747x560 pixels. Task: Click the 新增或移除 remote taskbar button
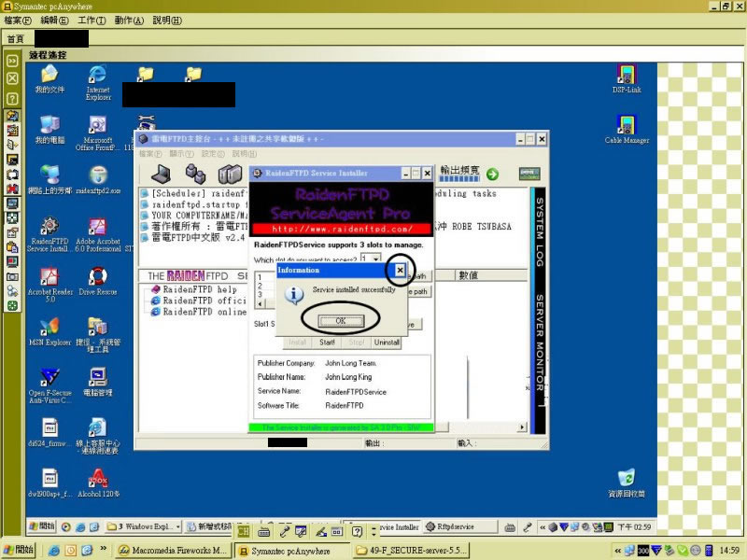click(x=209, y=526)
